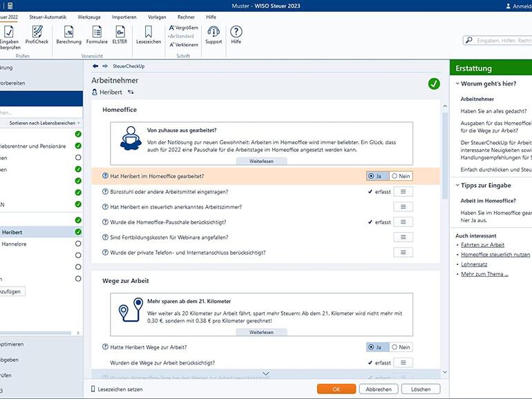Click the Lesezeichen ribbon icon
Screen dimensions: 532x399
coord(149,35)
